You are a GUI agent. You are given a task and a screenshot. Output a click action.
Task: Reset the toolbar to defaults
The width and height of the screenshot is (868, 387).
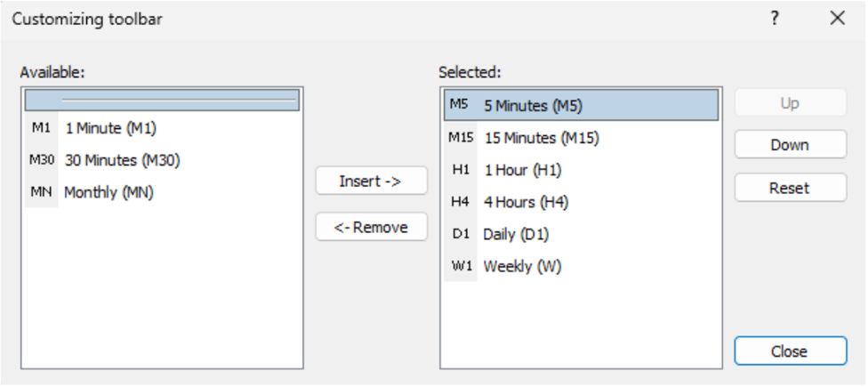(x=791, y=188)
